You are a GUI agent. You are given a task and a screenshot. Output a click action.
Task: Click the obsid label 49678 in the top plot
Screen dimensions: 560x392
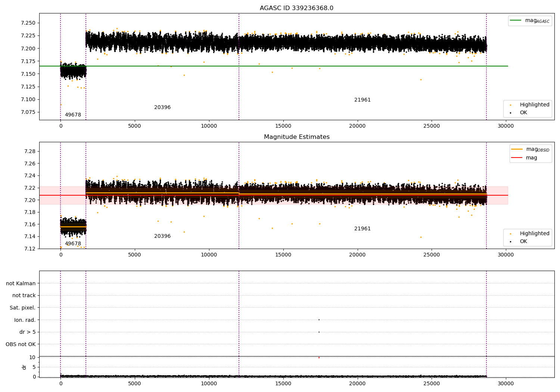(x=73, y=115)
